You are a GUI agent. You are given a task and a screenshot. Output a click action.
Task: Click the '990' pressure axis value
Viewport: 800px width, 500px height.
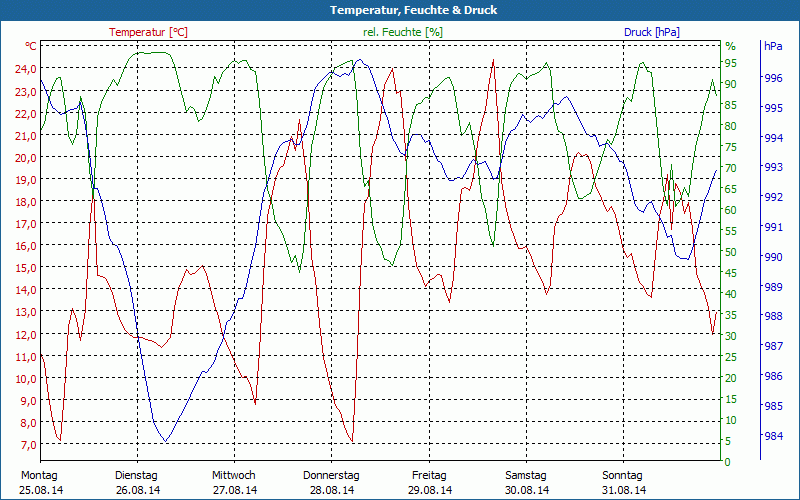(773, 257)
